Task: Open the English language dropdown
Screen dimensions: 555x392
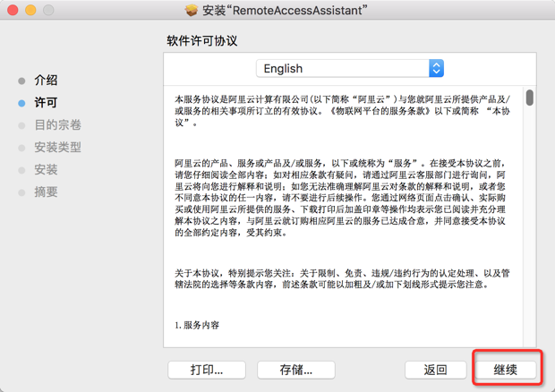Action: pos(350,68)
